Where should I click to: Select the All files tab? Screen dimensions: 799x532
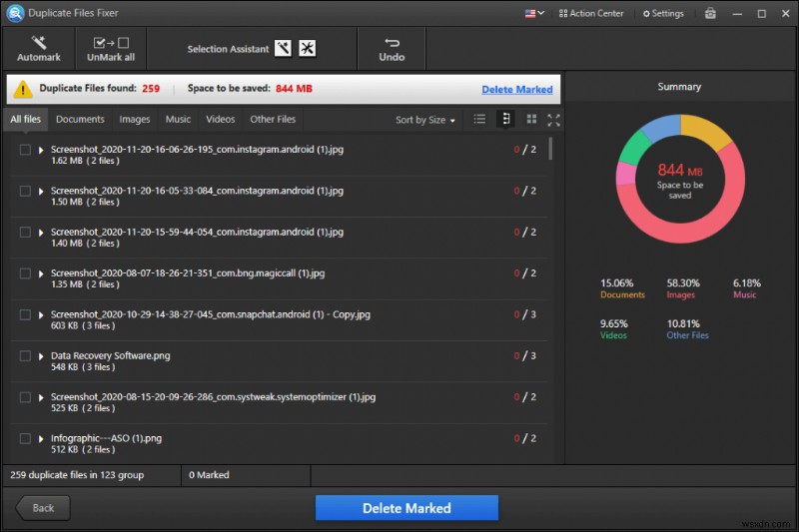pos(26,119)
